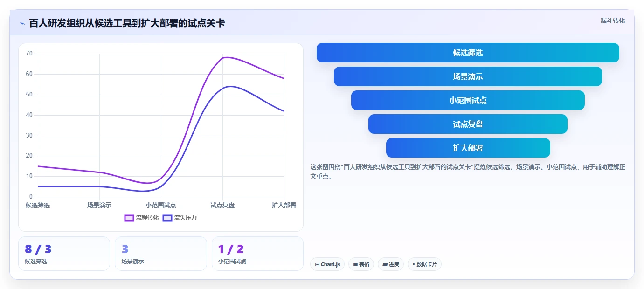This screenshot has width=644, height=289.
Task: Select the 小范围试点 funnel stage bar
Action: tap(468, 100)
